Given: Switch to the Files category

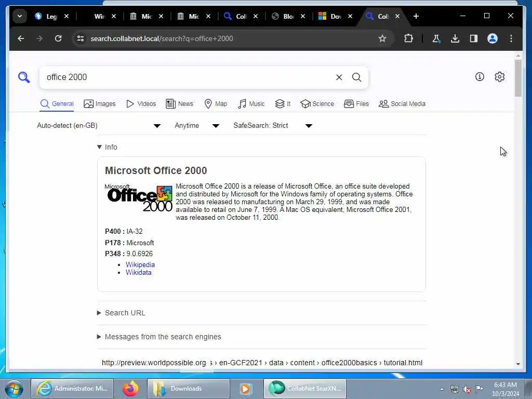Looking at the screenshot, I should pos(356,104).
